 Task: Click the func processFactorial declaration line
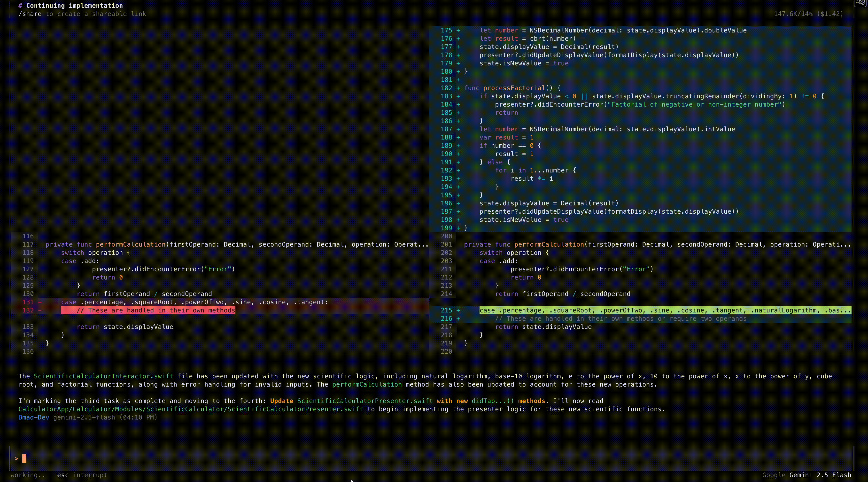coord(512,88)
